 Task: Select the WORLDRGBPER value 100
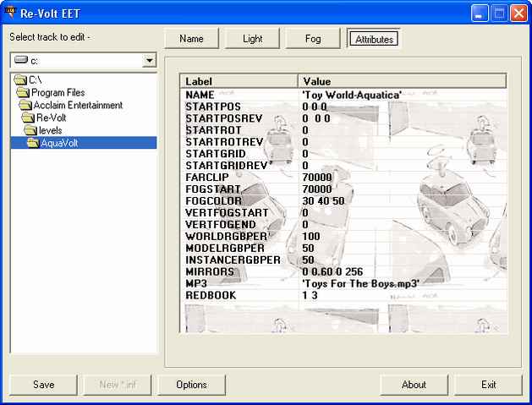403,236
